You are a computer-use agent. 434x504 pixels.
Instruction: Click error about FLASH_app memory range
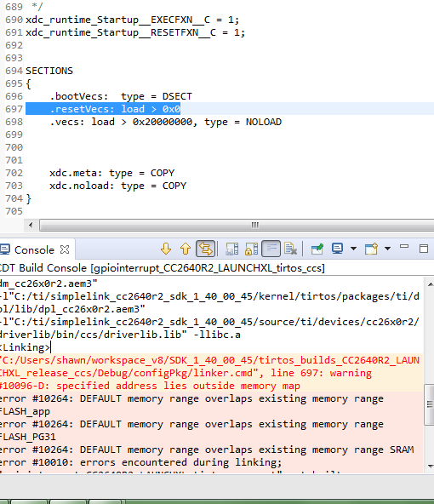191,405
